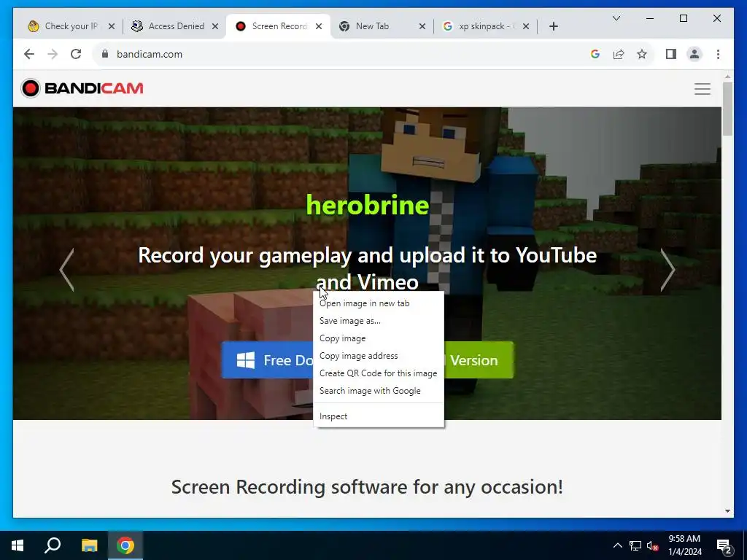747x560 pixels.
Task: Click the scrollbar up arrow
Action: 727,76
